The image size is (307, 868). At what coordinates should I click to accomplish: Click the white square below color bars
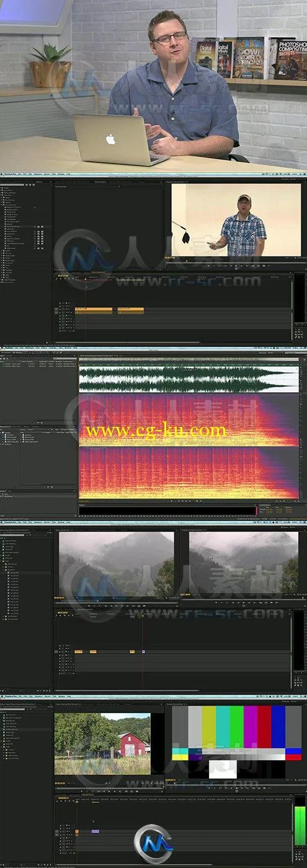coord(223,769)
